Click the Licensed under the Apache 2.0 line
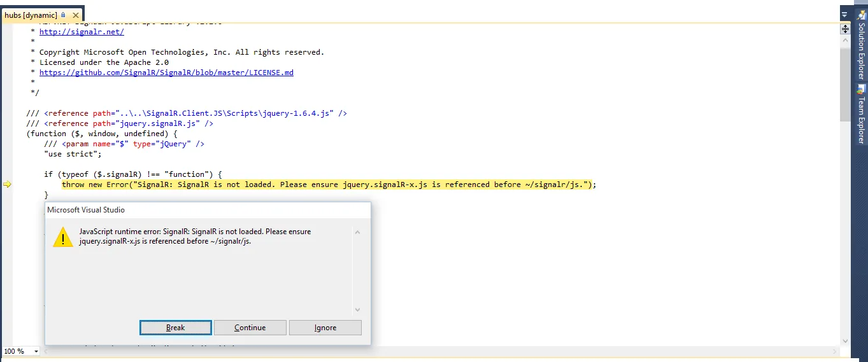 tap(99, 62)
